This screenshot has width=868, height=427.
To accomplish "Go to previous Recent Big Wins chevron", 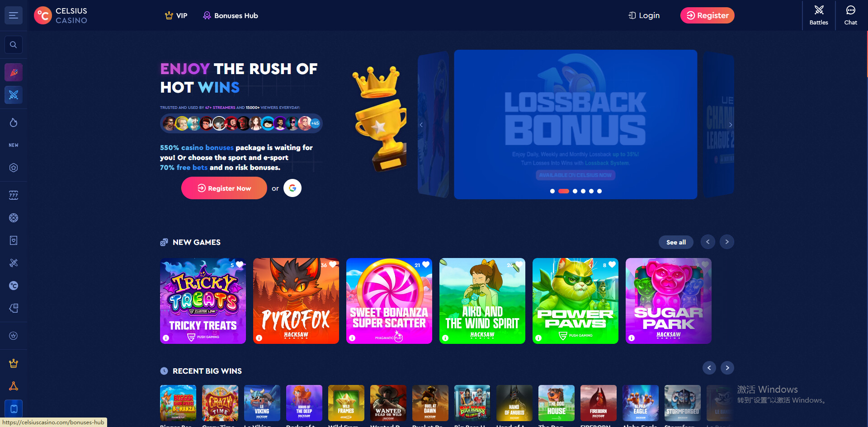I will 709,368.
